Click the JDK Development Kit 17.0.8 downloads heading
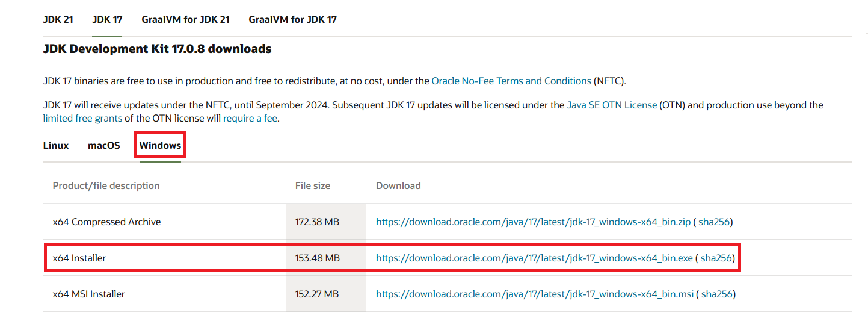Screen dimensions: 868x327 click(x=157, y=49)
